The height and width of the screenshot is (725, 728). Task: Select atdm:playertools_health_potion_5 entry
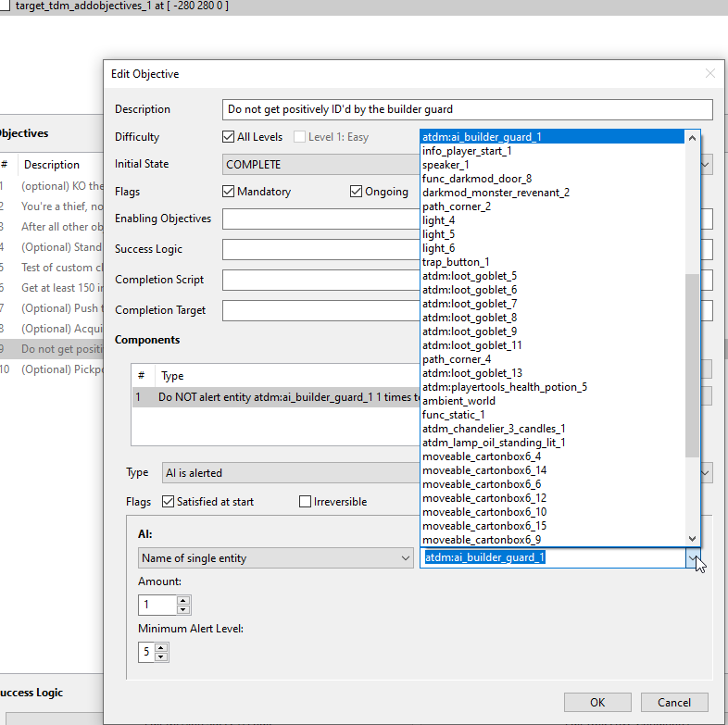[505, 387]
